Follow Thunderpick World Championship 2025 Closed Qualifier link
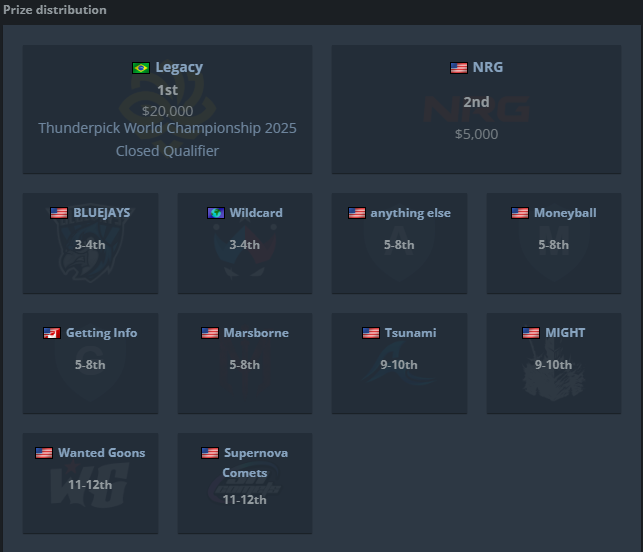This screenshot has width=643, height=552. click(x=167, y=139)
